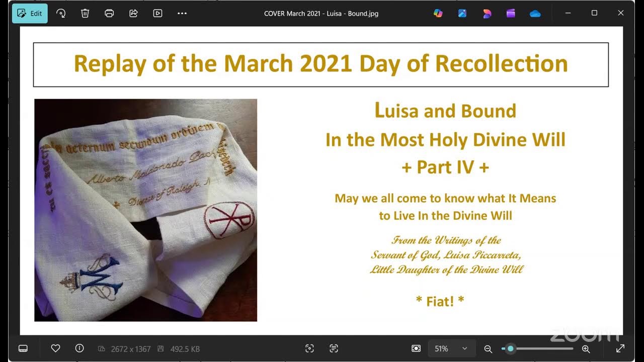Click 'In the Most Holy Divine Will' line
This screenshot has height=362, width=644.
[445, 139]
